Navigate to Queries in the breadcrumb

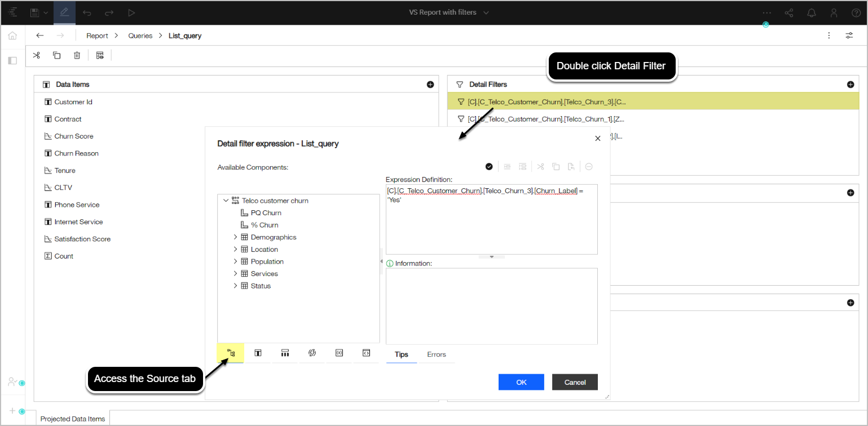(x=140, y=35)
